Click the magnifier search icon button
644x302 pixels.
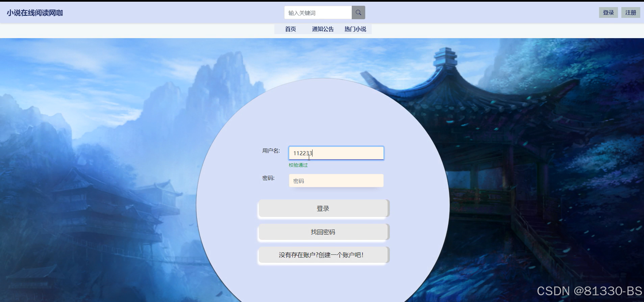point(358,12)
